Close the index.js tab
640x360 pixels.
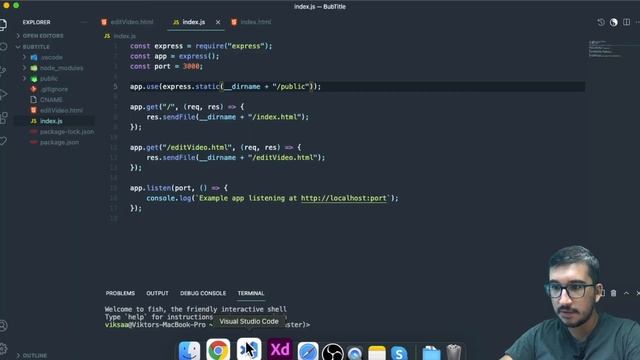point(218,22)
